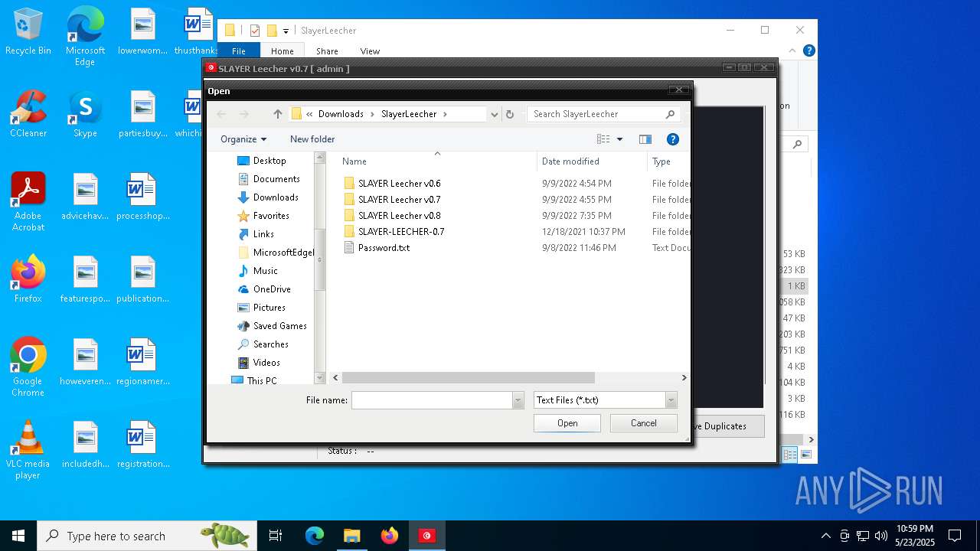Click the search magnifier in Open dialog

pyautogui.click(x=670, y=114)
